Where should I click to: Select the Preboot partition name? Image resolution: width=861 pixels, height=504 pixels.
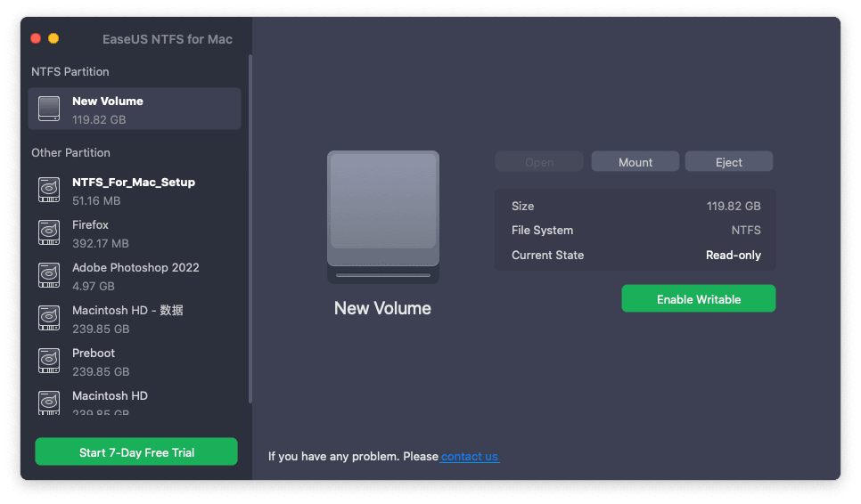click(x=94, y=354)
